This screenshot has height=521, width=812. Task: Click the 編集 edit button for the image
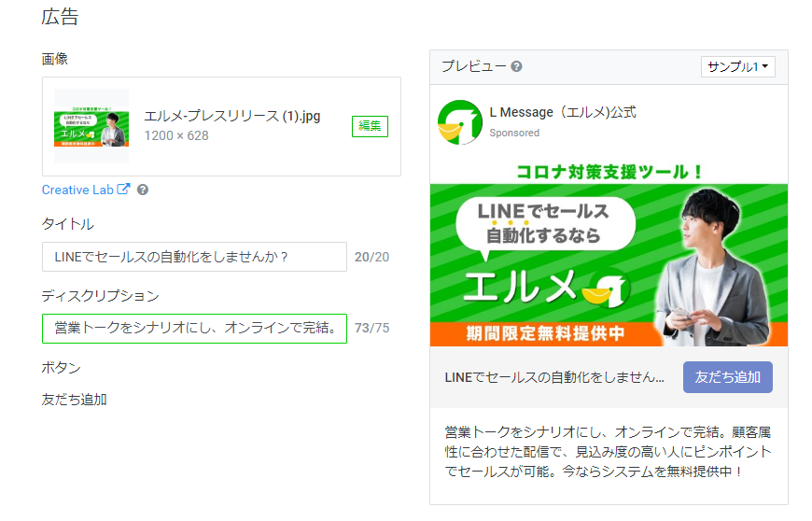[370, 126]
